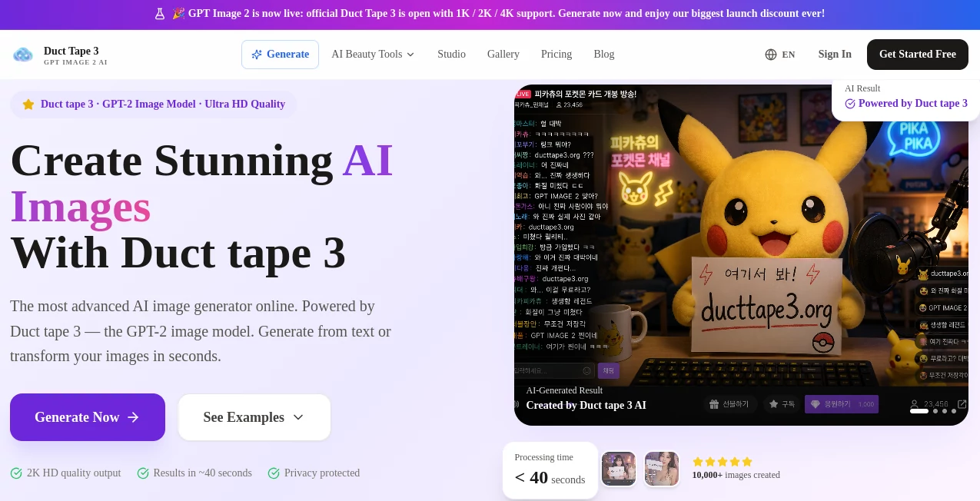Select the third carousel slide dot
This screenshot has height=501, width=980.
pos(945,411)
